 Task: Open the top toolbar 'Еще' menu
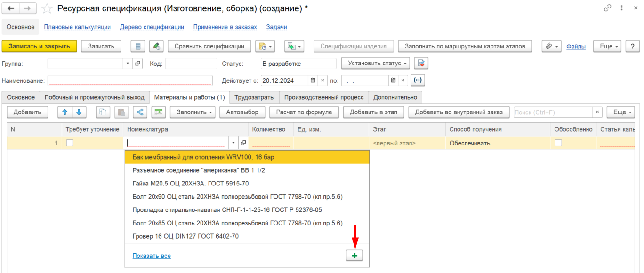607,46
